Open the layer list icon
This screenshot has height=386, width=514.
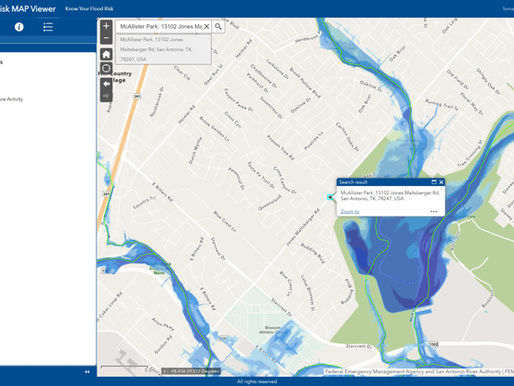click(x=48, y=27)
